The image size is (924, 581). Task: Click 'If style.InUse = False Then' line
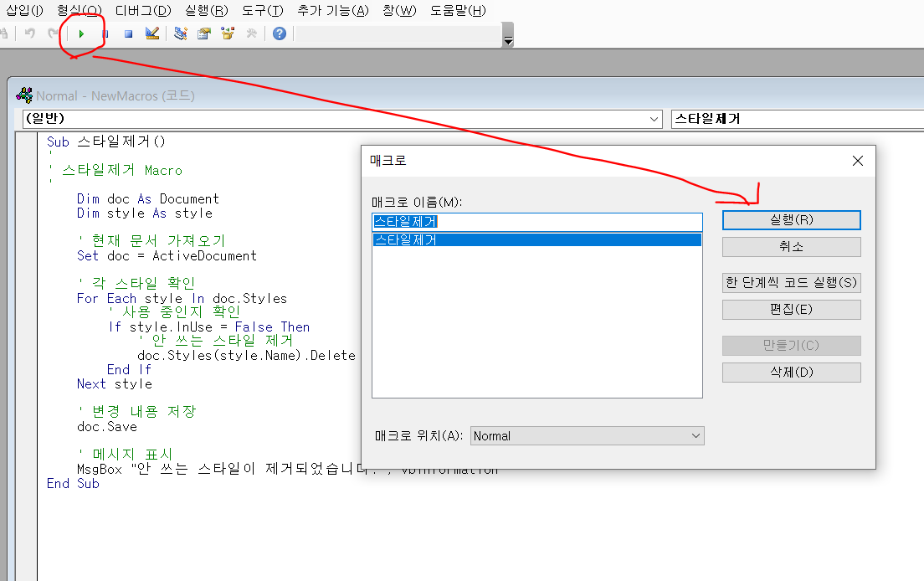(209, 327)
